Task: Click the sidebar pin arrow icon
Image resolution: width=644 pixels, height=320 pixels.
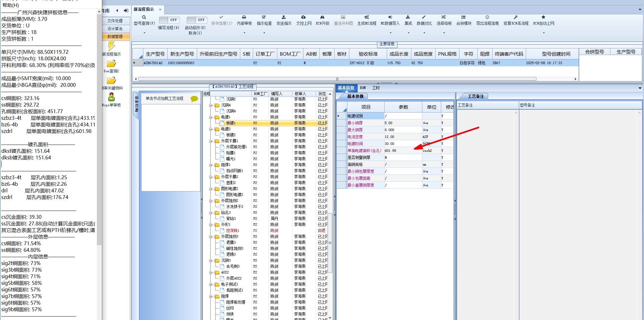Action: (126, 11)
